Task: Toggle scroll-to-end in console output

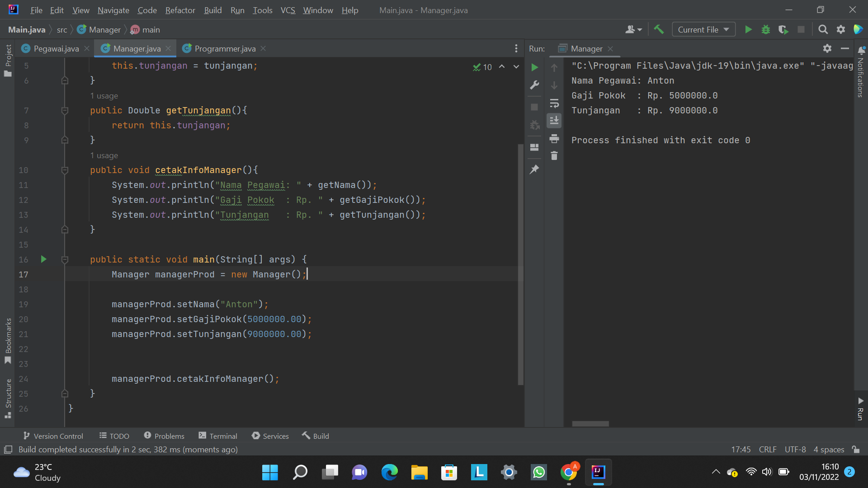Action: pos(554,120)
